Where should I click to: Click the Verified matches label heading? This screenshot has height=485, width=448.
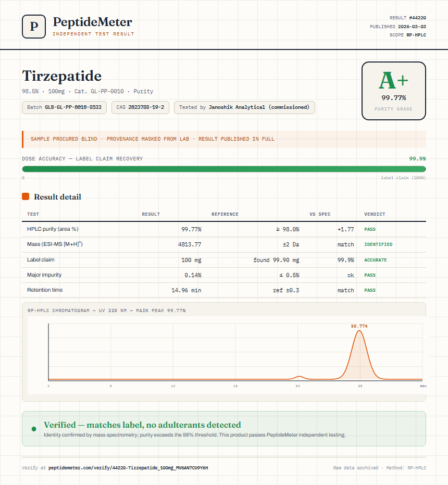142,425
